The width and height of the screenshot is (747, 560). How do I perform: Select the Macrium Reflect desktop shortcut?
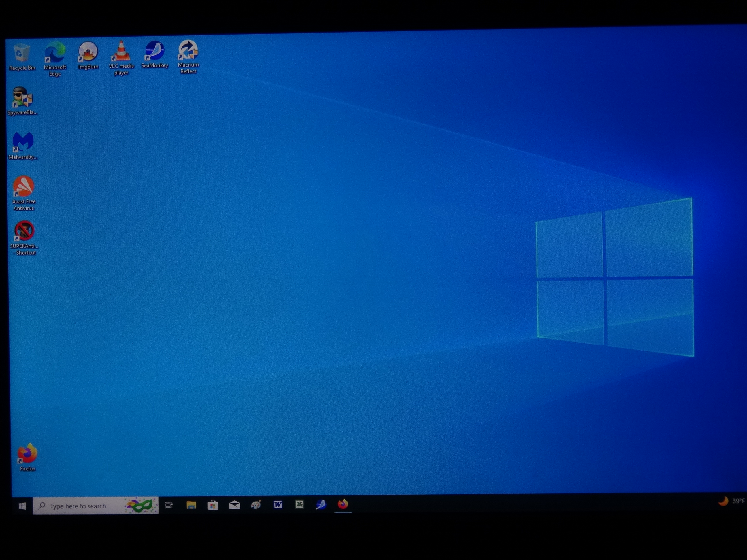coord(188,57)
